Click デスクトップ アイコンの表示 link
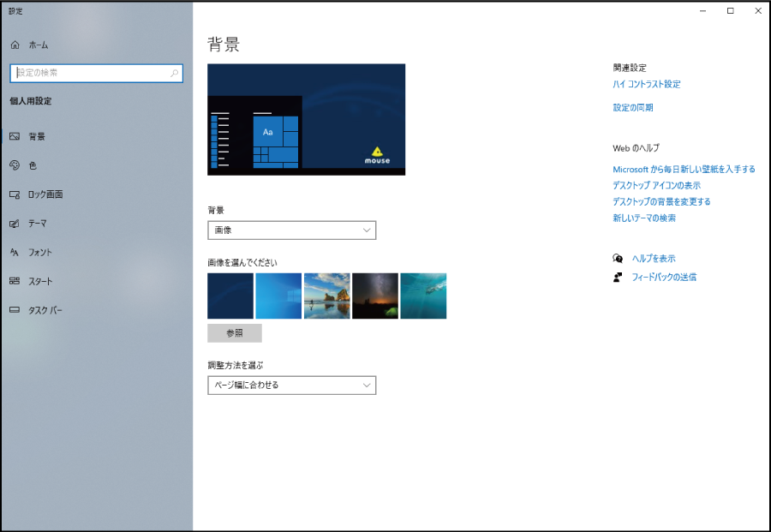This screenshot has height=532, width=771. click(656, 185)
